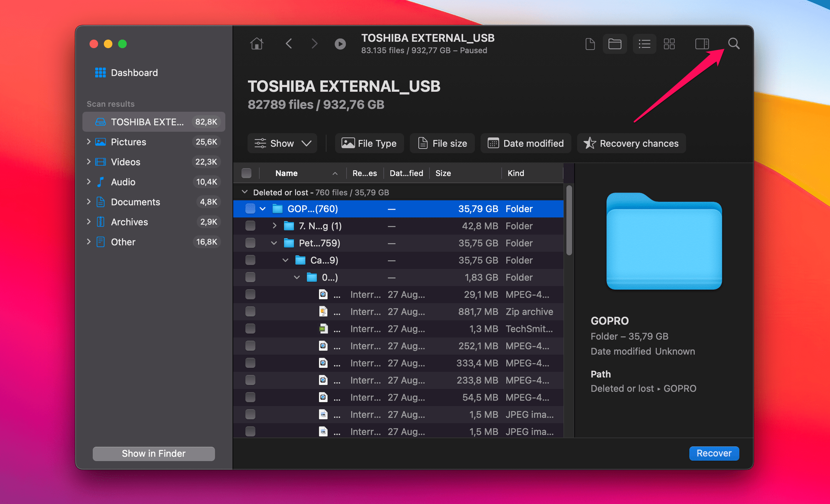Select TOSHIBA EXTE... scan result
The height and width of the screenshot is (504, 830).
point(154,122)
